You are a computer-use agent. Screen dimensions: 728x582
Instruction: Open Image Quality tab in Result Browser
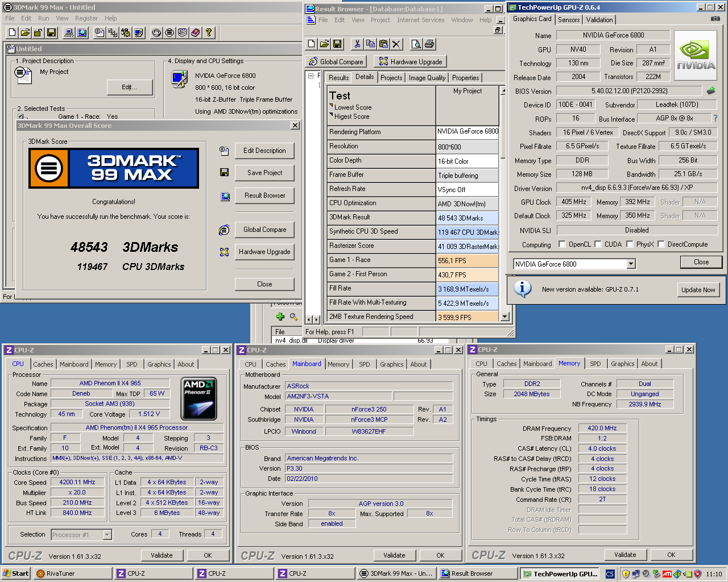pos(427,78)
